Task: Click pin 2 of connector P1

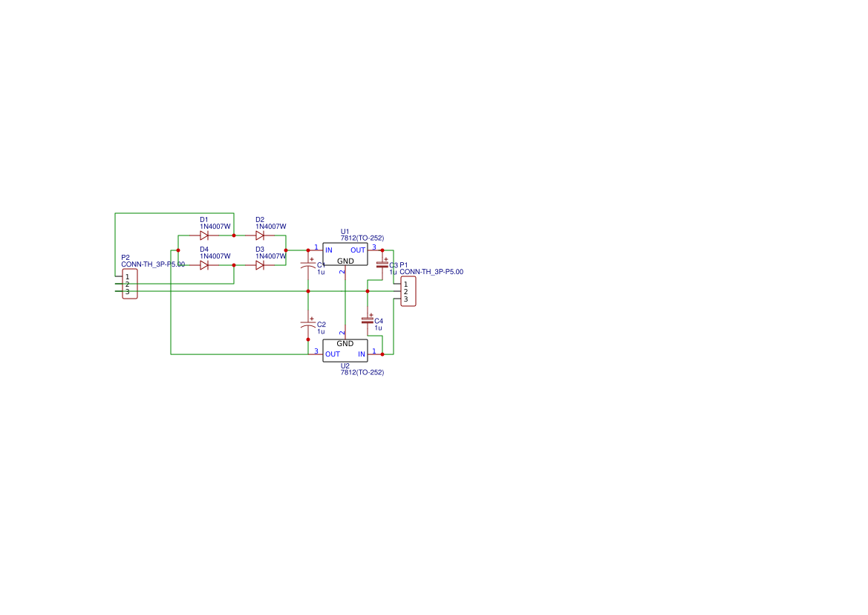Action: (x=405, y=292)
